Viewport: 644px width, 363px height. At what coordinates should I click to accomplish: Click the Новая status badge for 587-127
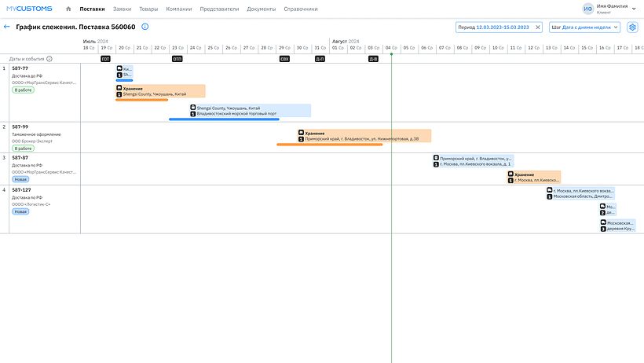[x=20, y=211]
